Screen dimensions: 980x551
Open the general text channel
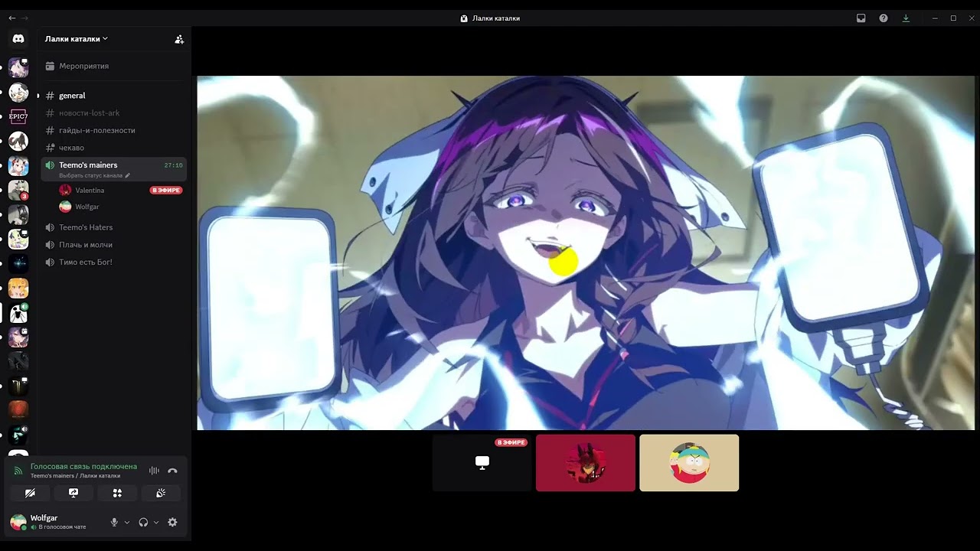(x=113, y=96)
